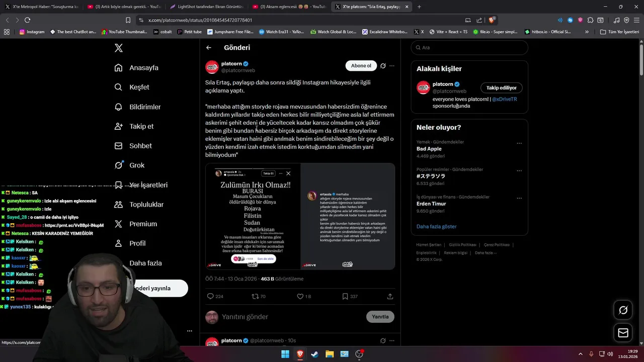Open Topluluklar communities
Screen dimensions: 644x362
(139, 204)
